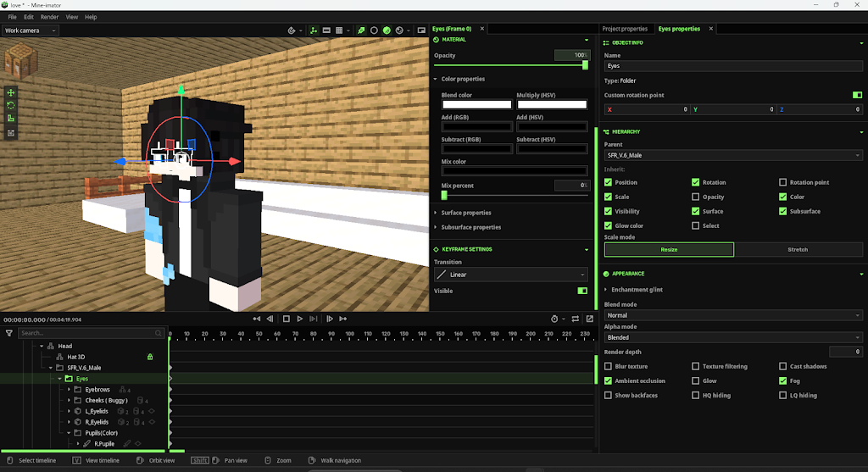The image size is (868, 472).
Task: Enable the Opacity inherit checkbox
Action: pos(695,197)
